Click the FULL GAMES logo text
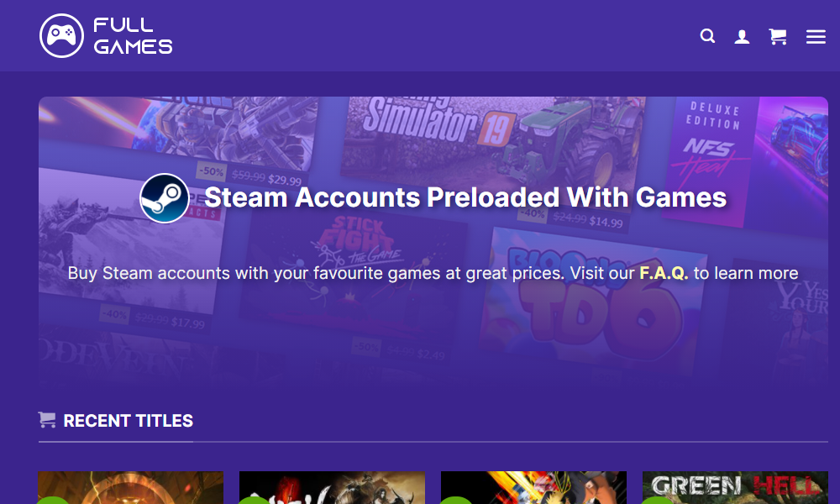840x504 pixels. 133,36
